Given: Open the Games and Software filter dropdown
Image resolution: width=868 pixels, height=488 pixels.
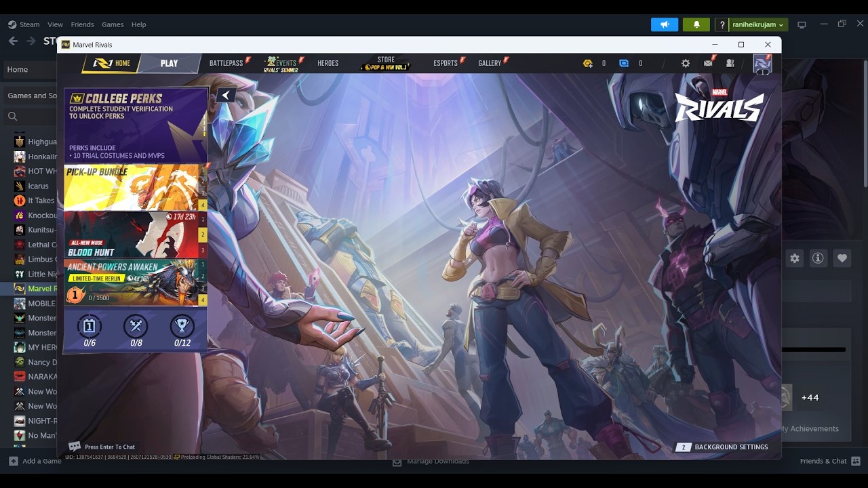Looking at the screenshot, I should [x=30, y=96].
